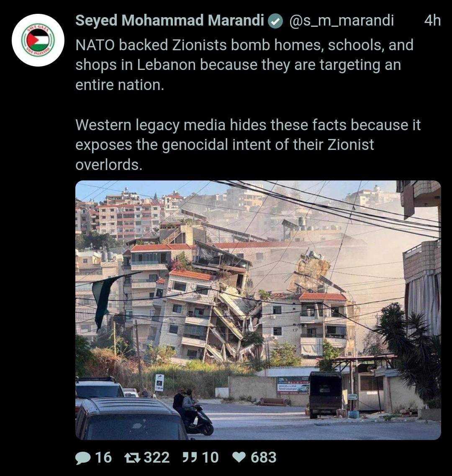
Task: View the 683 likes count
Action: (x=264, y=457)
